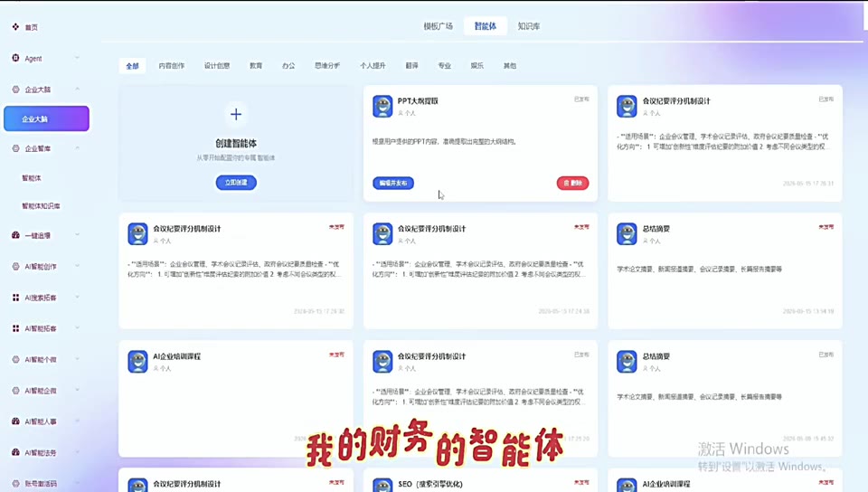Open the 智能体 sidebar submenu item
868x492 pixels.
point(32,178)
